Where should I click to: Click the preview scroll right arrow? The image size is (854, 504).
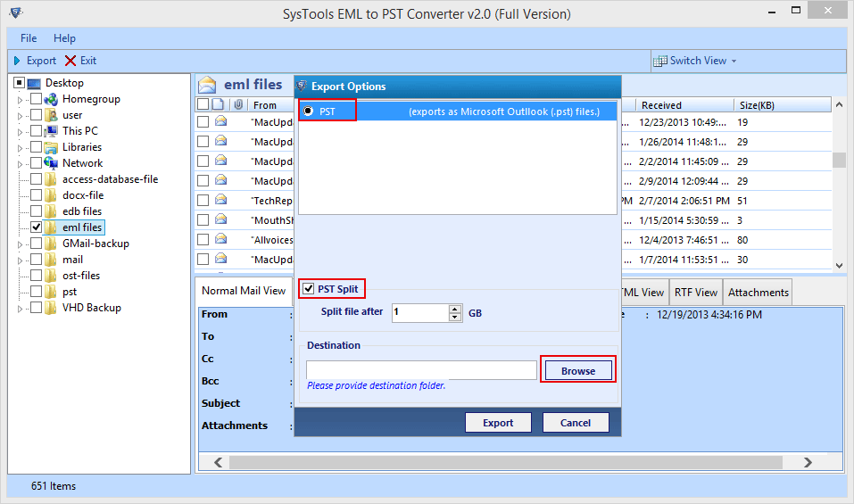[808, 462]
